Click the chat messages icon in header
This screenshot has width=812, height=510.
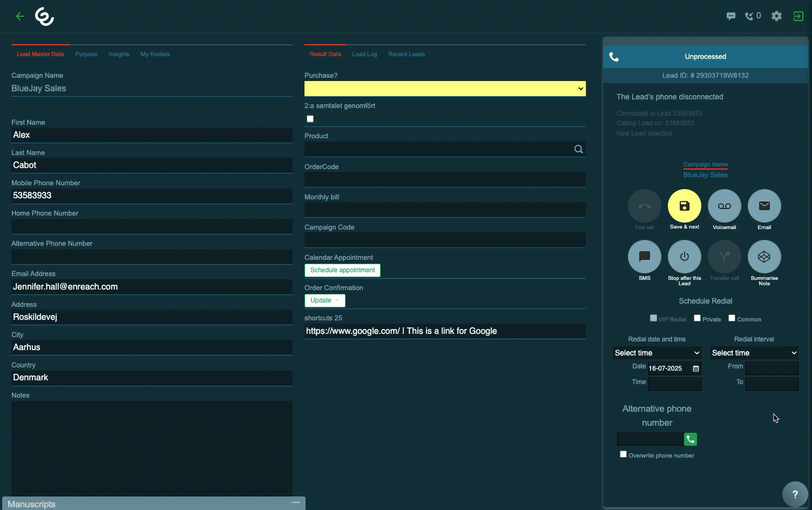coord(730,16)
